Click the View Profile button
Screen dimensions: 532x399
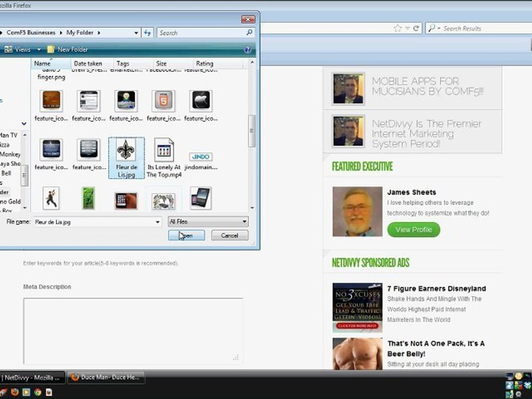coord(413,229)
